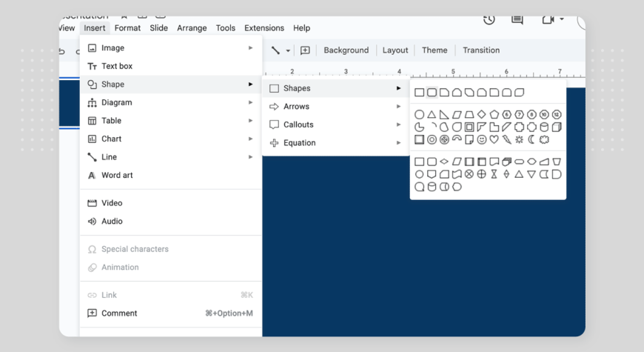Insert the pentagon shape
The image size is (644, 352).
pos(494,114)
